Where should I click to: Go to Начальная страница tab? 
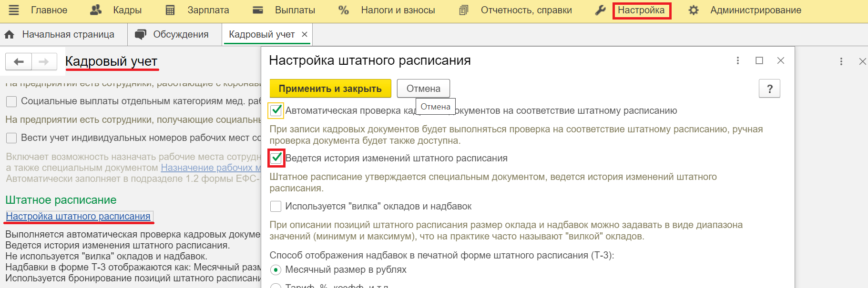pos(68,34)
